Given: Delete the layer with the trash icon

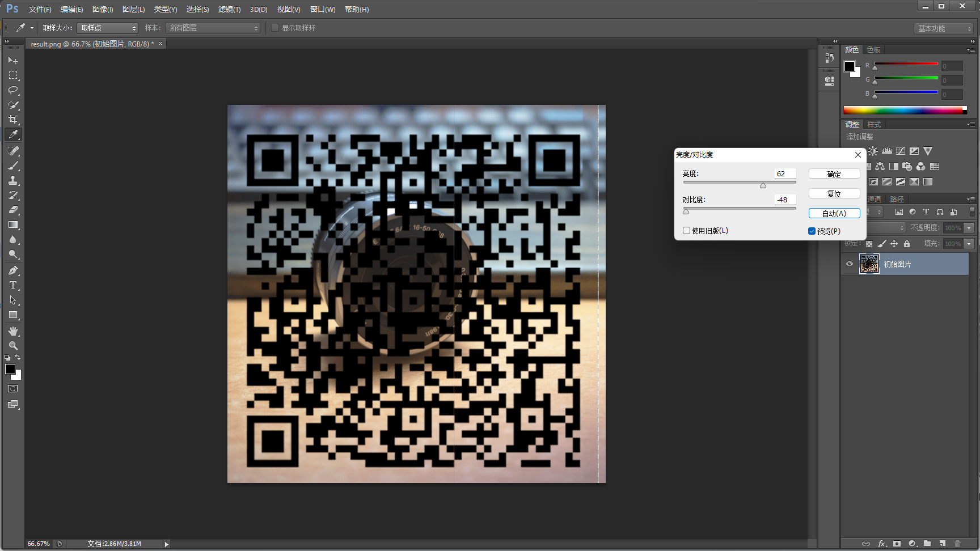Looking at the screenshot, I should pyautogui.click(x=957, y=544).
